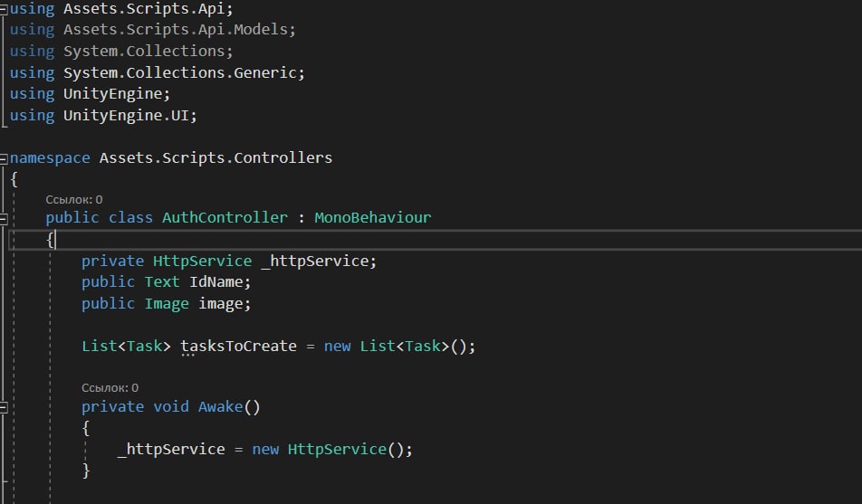Collapse the AuthController class region

pyautogui.click(x=4, y=219)
